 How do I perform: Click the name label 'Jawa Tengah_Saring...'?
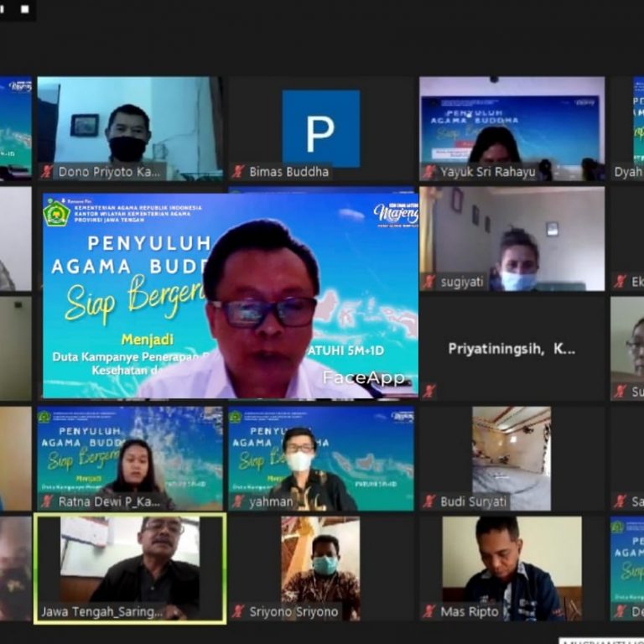101,611
